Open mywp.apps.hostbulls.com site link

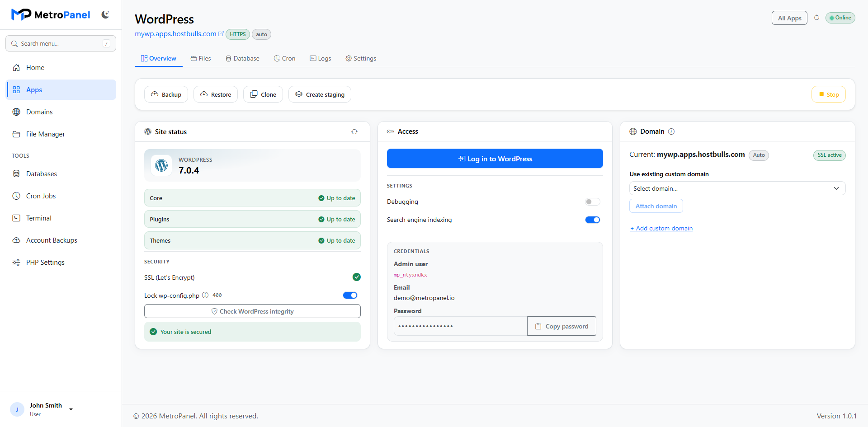tap(175, 34)
